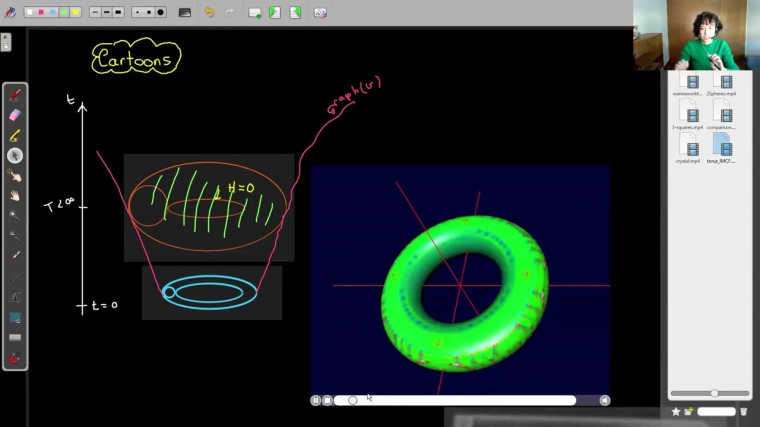The image size is (760, 427).
Task: Select the Highlighter tool
Action: (x=15, y=135)
